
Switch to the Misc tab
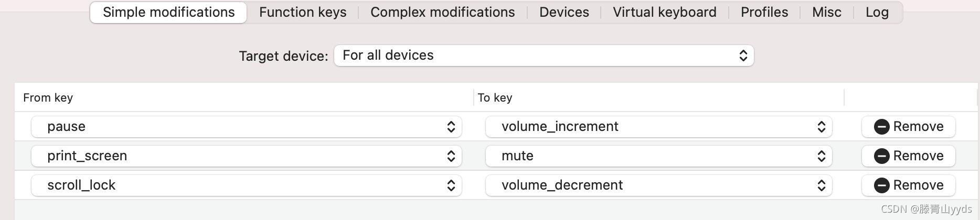point(826,13)
